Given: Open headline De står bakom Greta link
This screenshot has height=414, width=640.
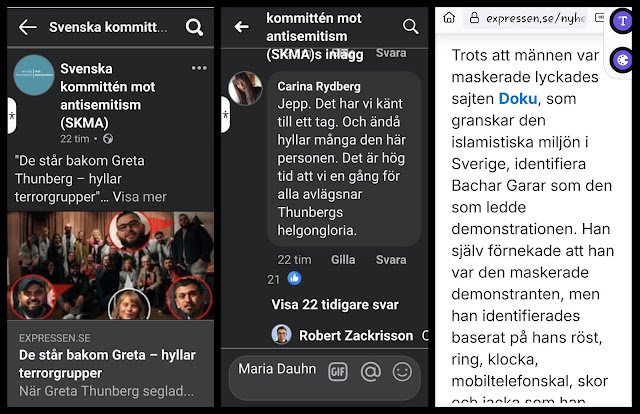Looking at the screenshot, I should pos(107,364).
